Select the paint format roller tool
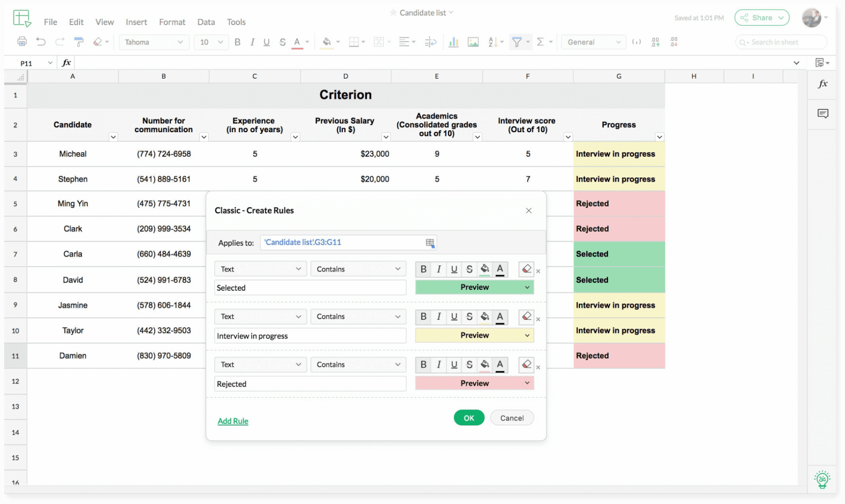The width and height of the screenshot is (845, 504). click(x=79, y=42)
